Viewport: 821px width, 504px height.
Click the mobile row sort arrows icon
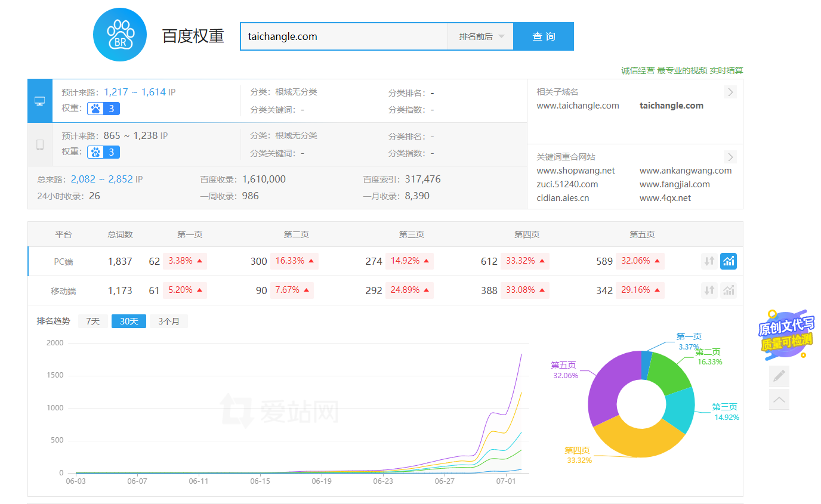click(709, 290)
